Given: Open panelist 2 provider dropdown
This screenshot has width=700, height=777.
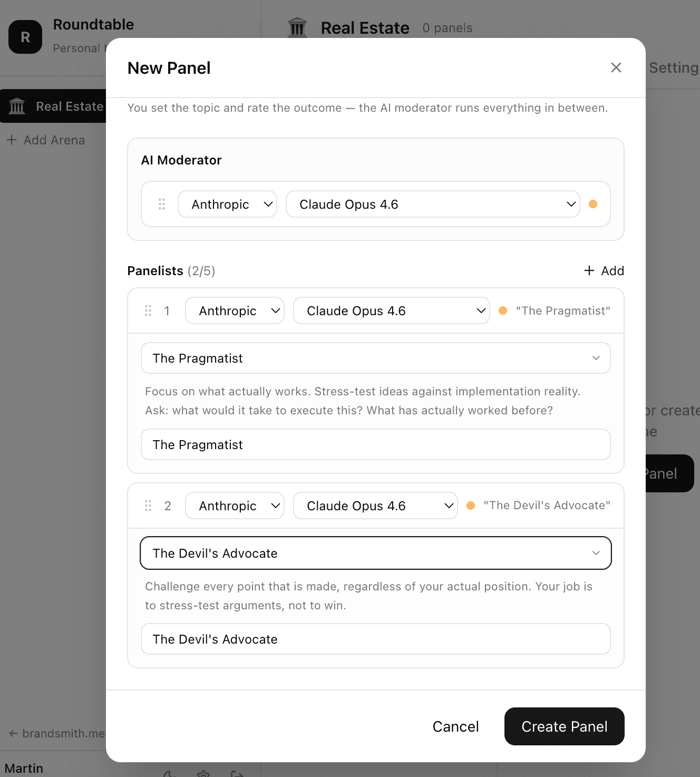Looking at the screenshot, I should point(235,506).
